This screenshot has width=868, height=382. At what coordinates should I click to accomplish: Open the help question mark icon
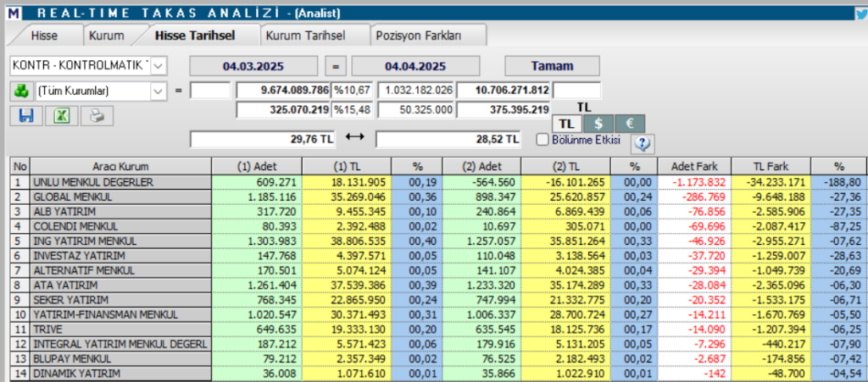coord(643,144)
